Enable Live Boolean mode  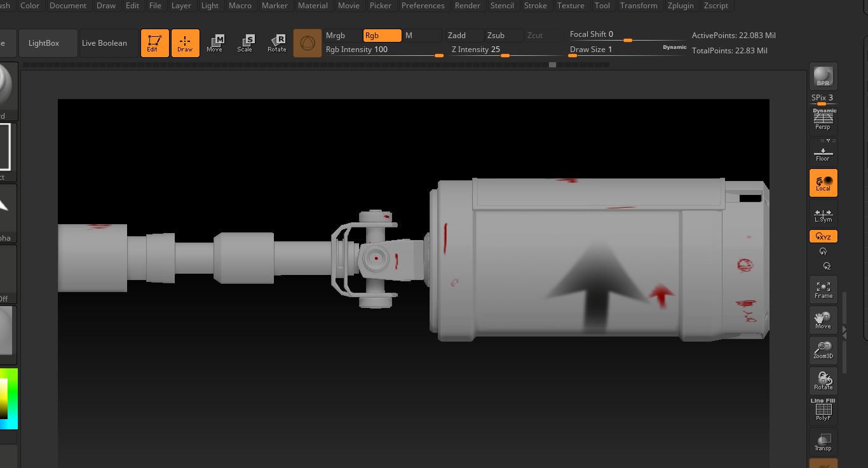pyautogui.click(x=104, y=43)
